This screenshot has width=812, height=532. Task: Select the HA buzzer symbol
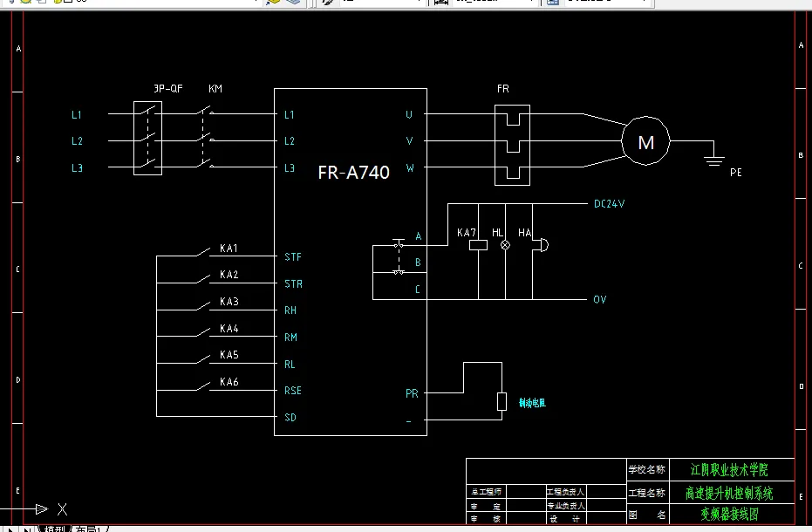pyautogui.click(x=541, y=245)
